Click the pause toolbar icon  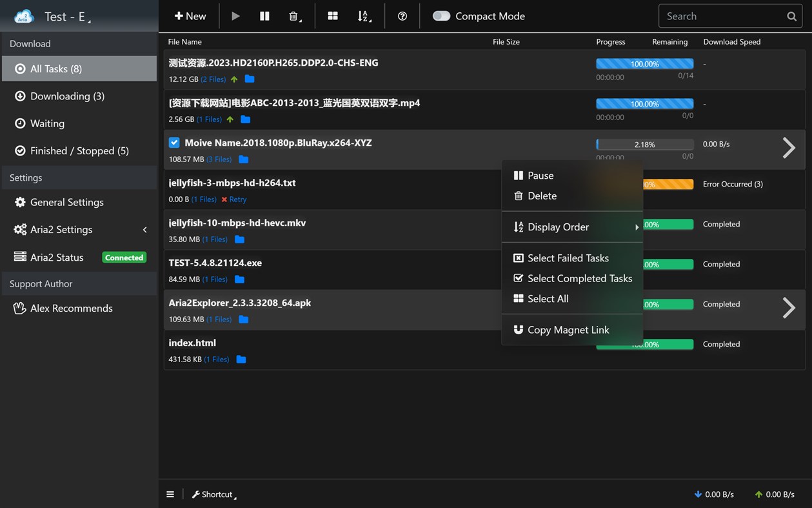264,15
